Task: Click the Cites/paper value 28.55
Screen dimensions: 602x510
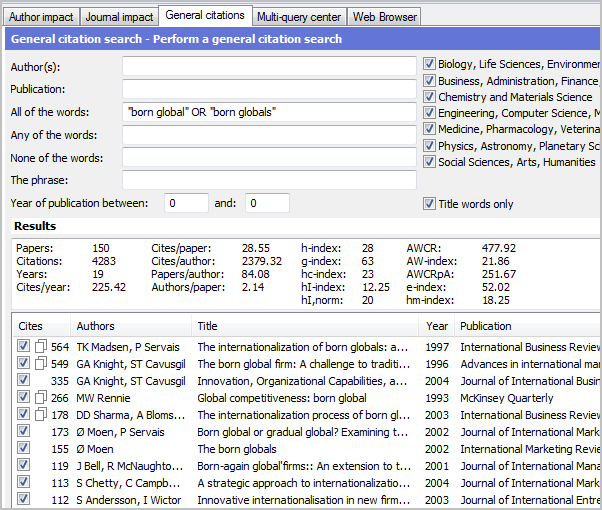Action: [x=256, y=248]
